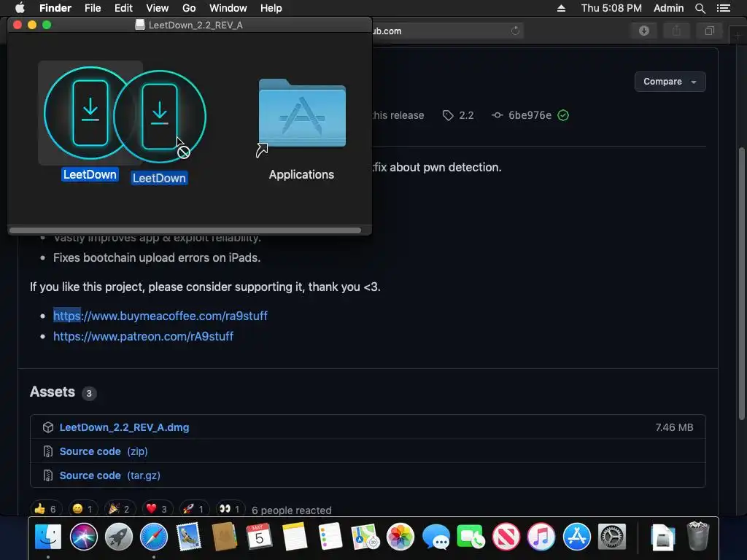Open the Window menu

228,8
